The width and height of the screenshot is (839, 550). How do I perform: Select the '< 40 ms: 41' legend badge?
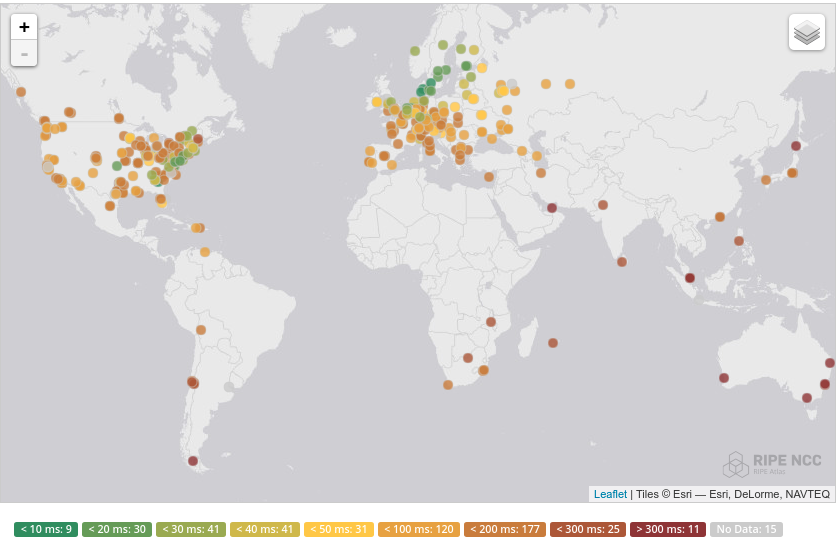click(x=264, y=529)
